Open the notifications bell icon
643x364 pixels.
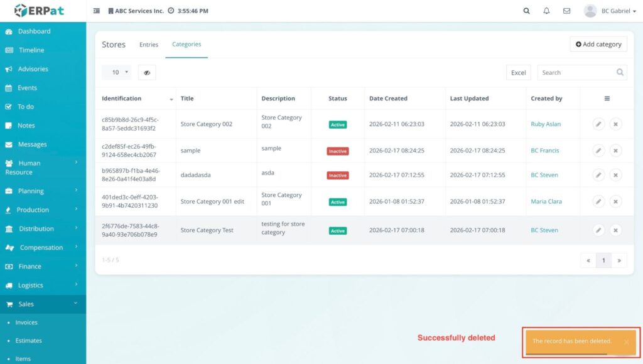pos(546,11)
